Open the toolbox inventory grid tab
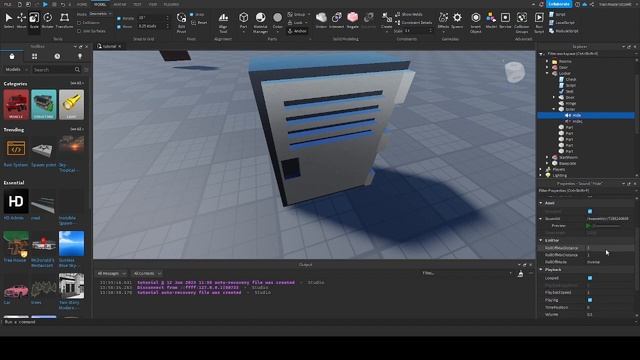The height and width of the screenshot is (360, 640). coord(35,56)
